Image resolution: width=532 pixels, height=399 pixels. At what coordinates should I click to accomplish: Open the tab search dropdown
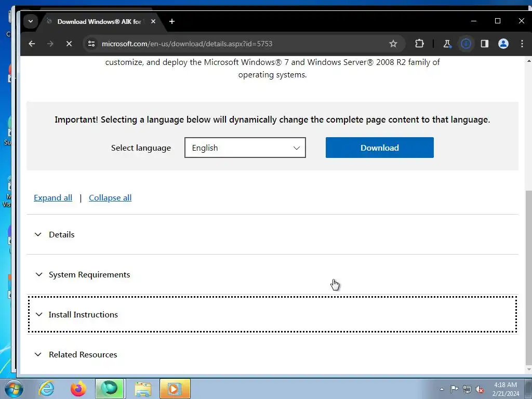31,21
